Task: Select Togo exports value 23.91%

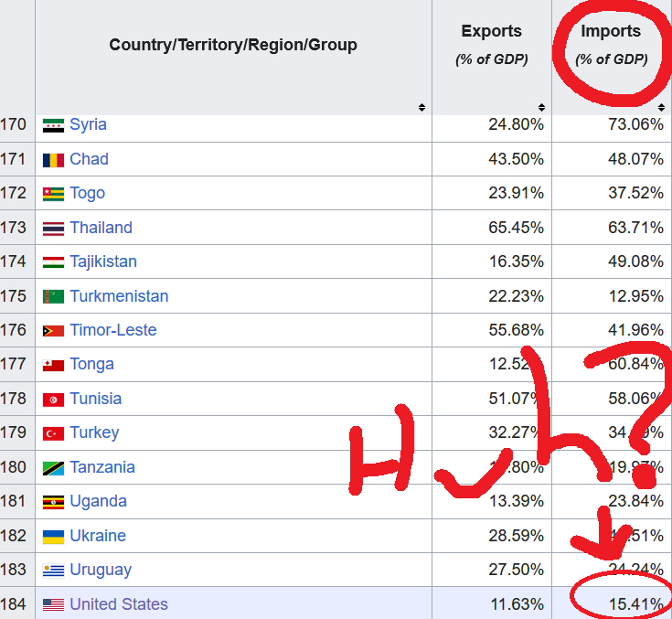Action: click(x=516, y=193)
